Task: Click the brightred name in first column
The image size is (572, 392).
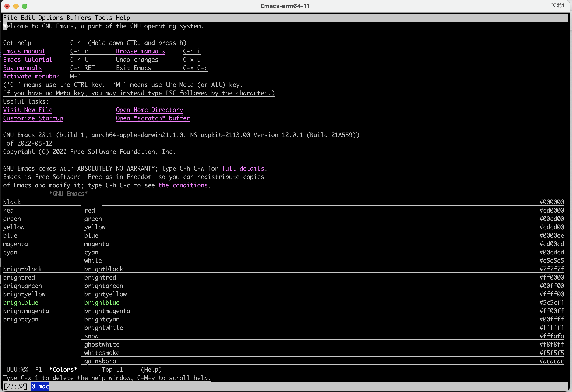Action: tap(19, 277)
